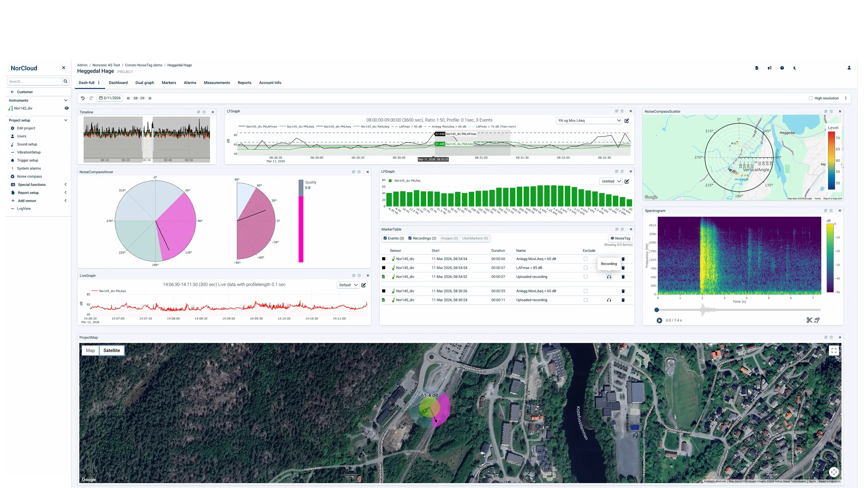
Task: Open the Dash-full tab three-dot menu
Action: (x=99, y=83)
